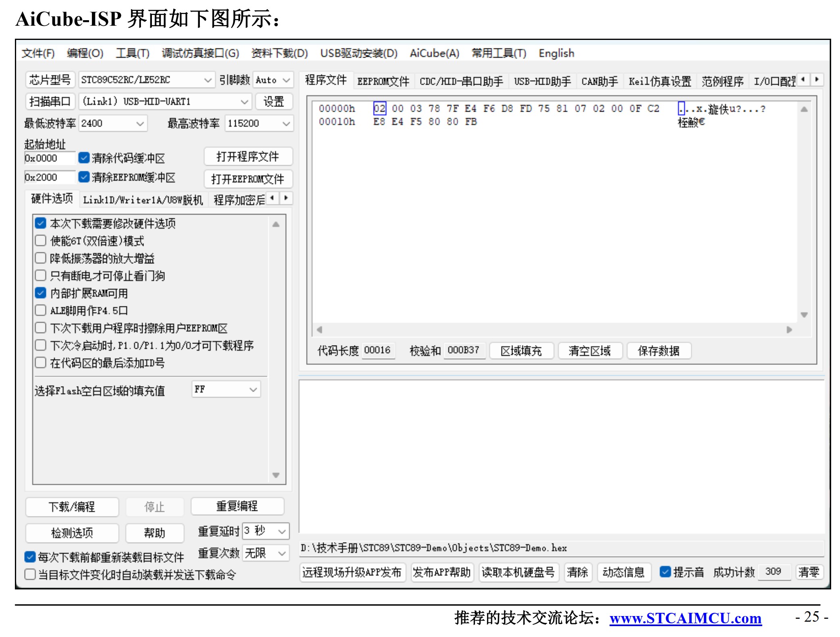Image resolution: width=840 pixels, height=637 pixels.
Task: Toggle 提示音 checkbox
Action: [x=665, y=572]
